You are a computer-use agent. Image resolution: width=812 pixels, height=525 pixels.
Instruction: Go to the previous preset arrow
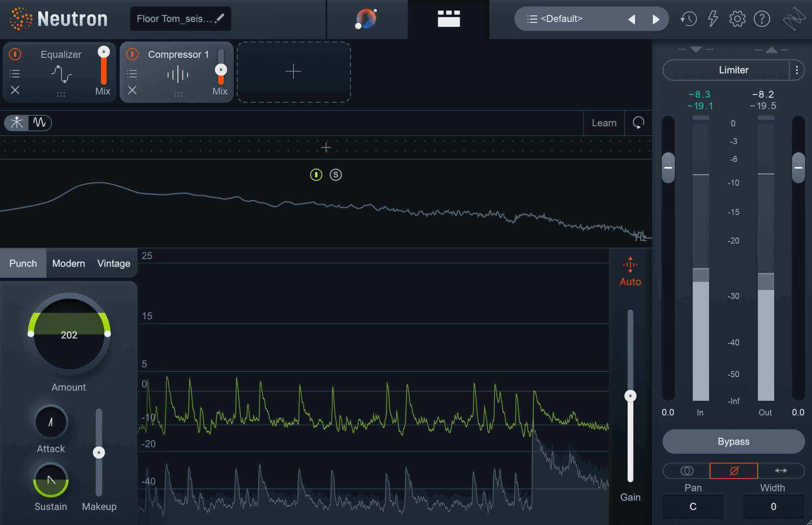(632, 19)
